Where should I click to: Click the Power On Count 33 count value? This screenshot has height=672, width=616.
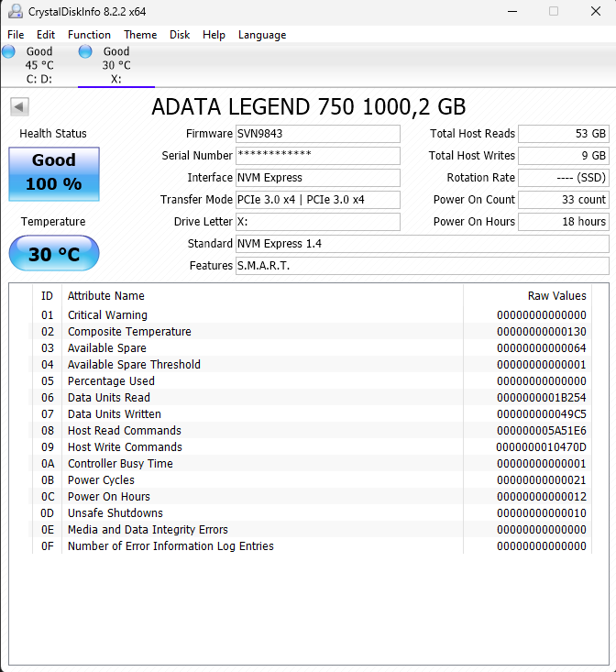564,200
